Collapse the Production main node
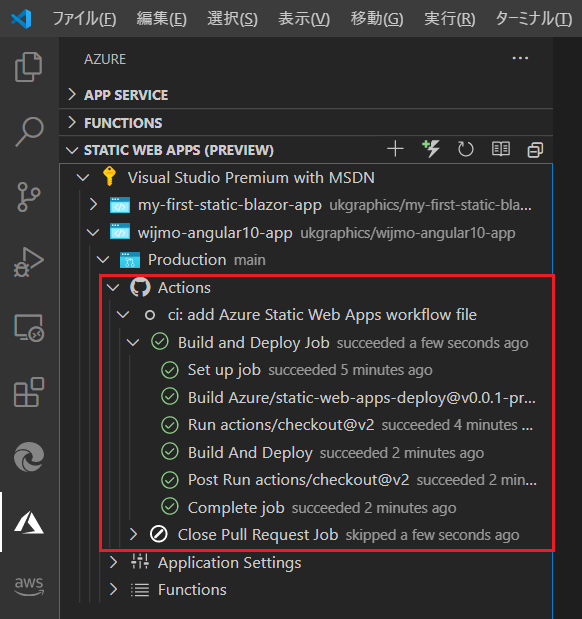Viewport: 582px width, 619px height. 103,260
